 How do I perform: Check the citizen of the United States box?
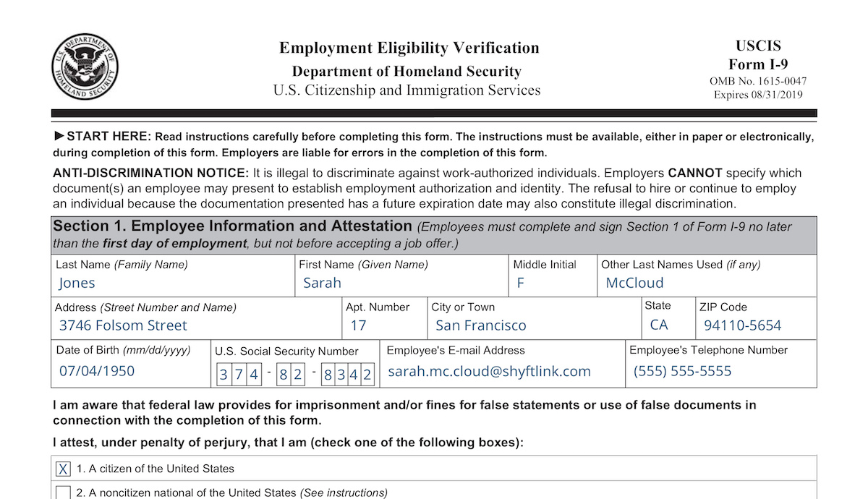click(x=64, y=469)
